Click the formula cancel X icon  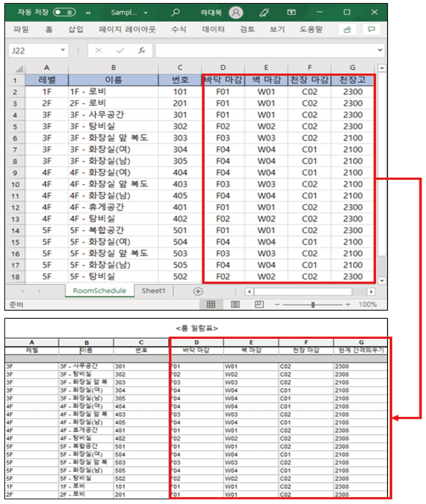coord(98,51)
